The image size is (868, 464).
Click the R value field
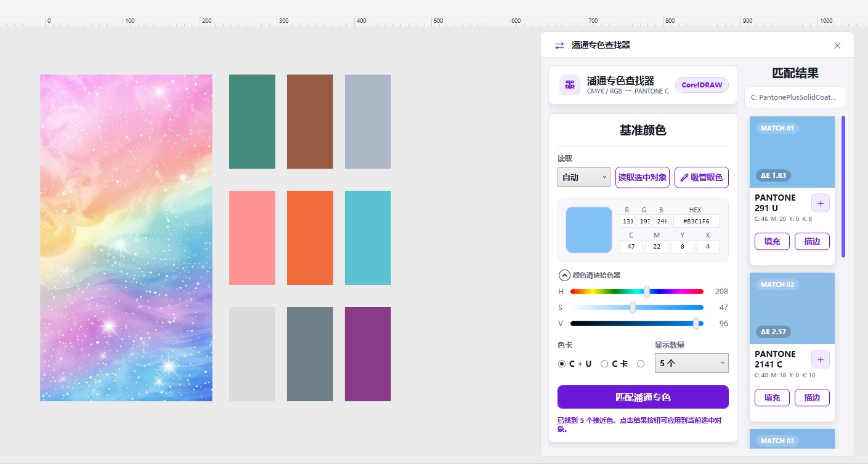coord(627,221)
